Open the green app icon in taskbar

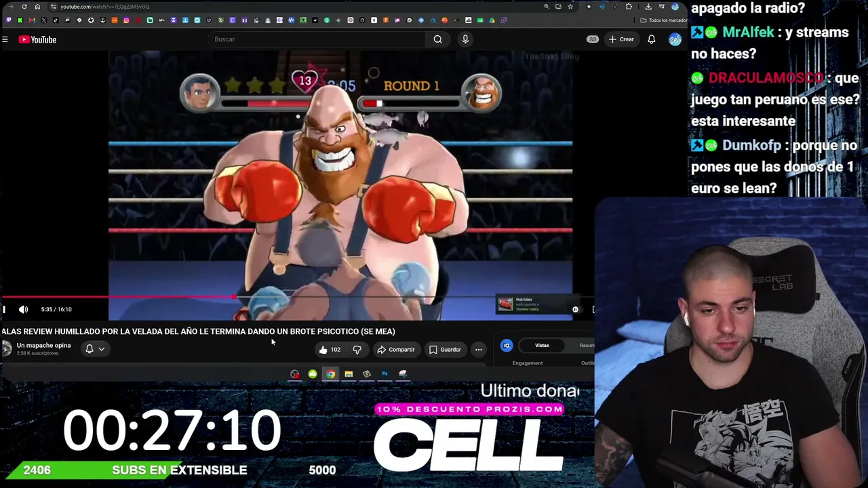point(313,374)
